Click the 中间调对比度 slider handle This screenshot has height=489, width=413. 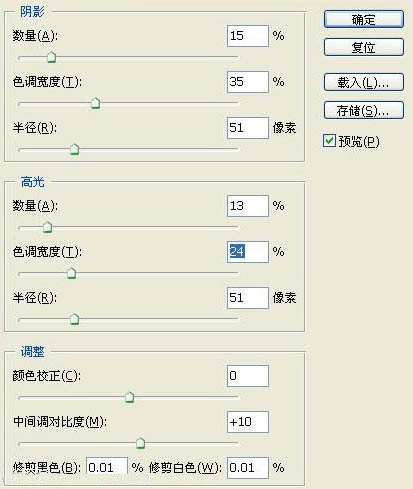141,443
